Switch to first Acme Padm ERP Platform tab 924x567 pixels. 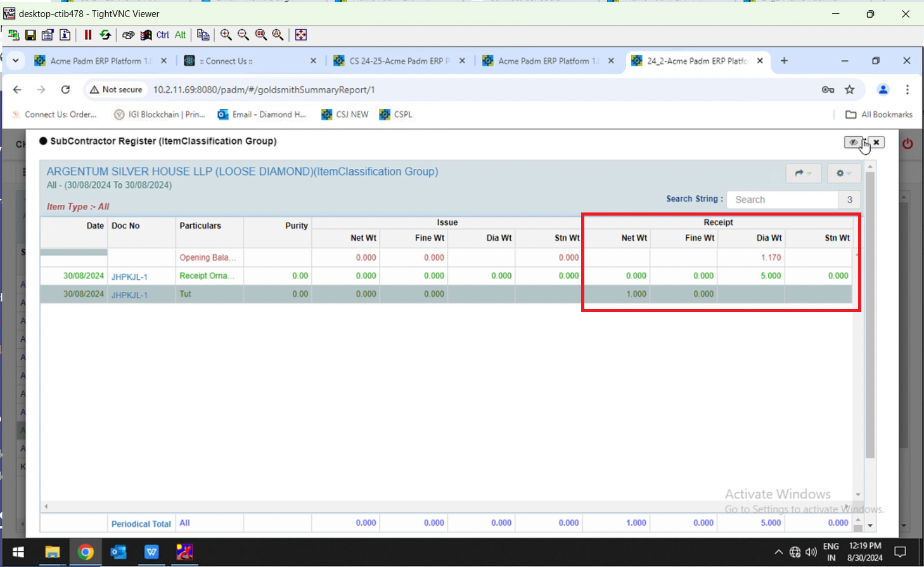[101, 61]
